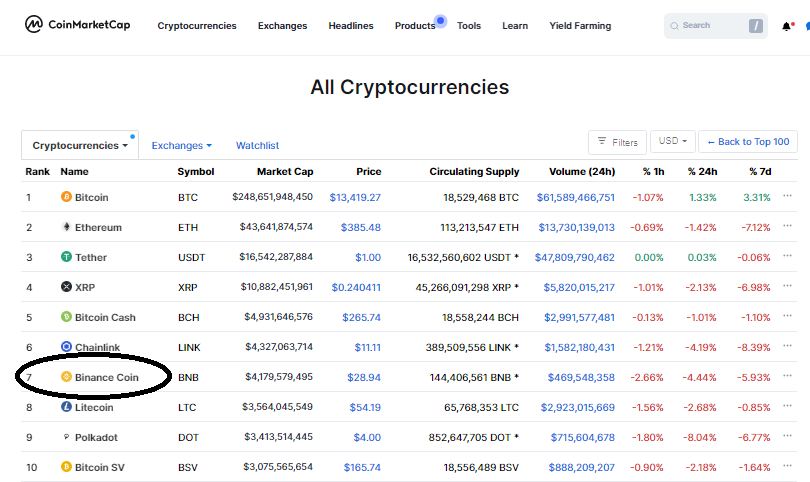This screenshot has height=482, width=810.
Task: Sort by Price column header
Action: 368,172
